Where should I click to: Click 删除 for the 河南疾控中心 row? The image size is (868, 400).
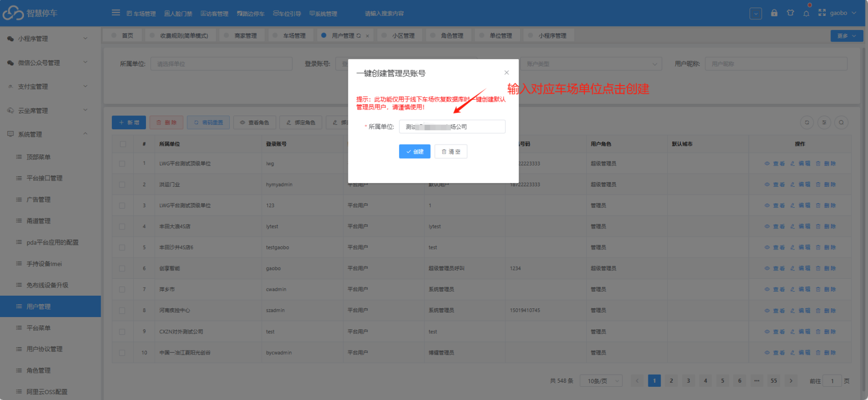[x=826, y=310]
